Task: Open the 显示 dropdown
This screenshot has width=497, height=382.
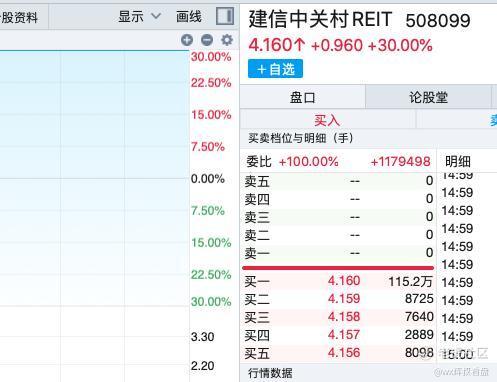Action: pyautogui.click(x=140, y=16)
